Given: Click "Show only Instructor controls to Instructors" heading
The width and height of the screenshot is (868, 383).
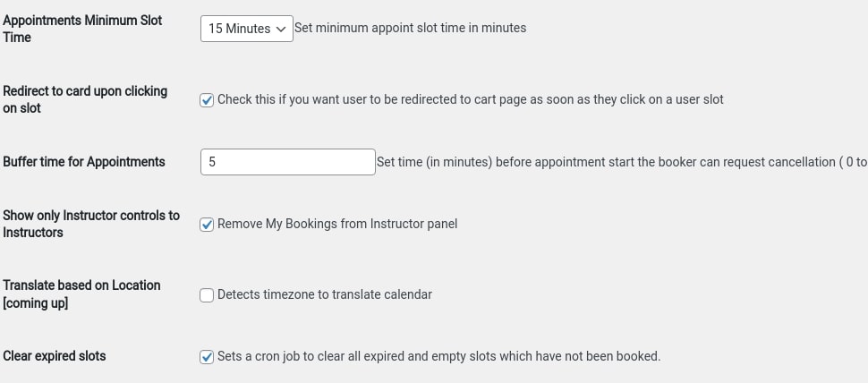Looking at the screenshot, I should coord(90,224).
